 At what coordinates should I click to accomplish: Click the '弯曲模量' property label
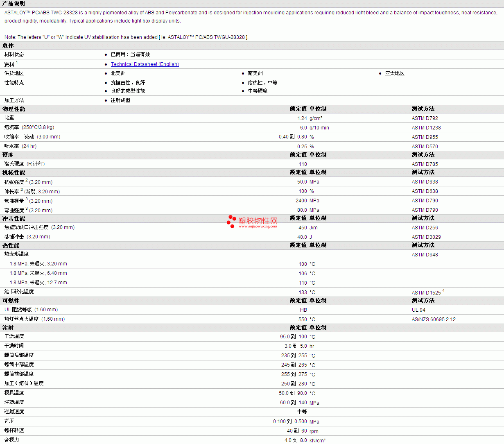[14, 201]
